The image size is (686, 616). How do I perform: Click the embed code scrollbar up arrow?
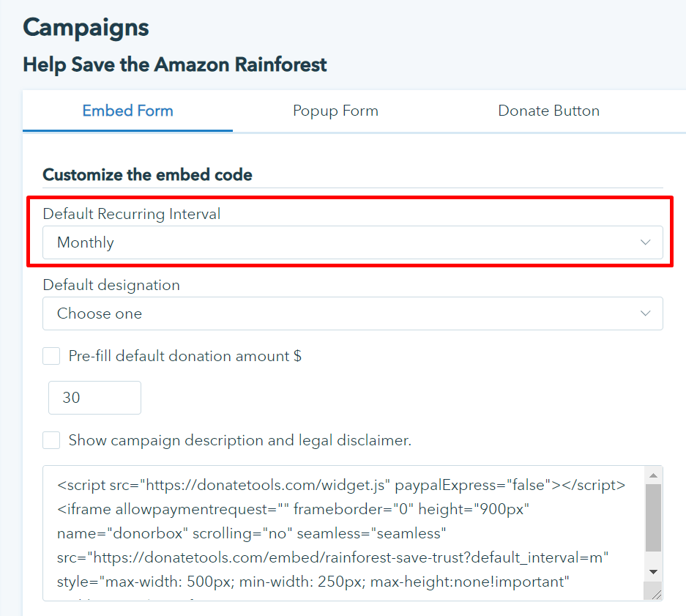pos(653,475)
